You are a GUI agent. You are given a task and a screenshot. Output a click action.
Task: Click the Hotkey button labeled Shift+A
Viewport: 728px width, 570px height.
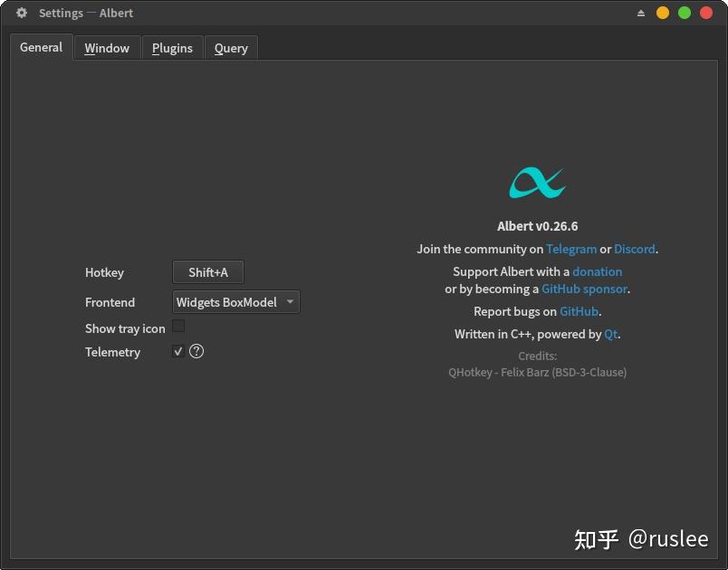click(x=207, y=271)
